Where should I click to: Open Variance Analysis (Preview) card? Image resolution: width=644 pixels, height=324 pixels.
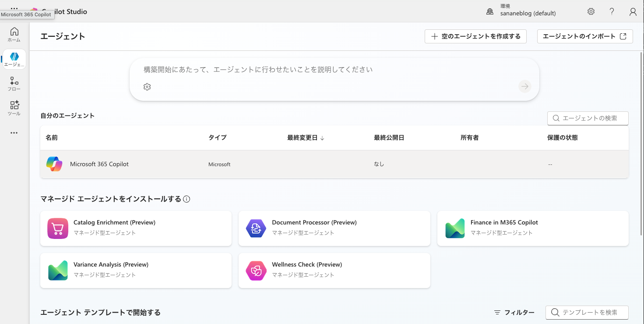[x=136, y=271]
